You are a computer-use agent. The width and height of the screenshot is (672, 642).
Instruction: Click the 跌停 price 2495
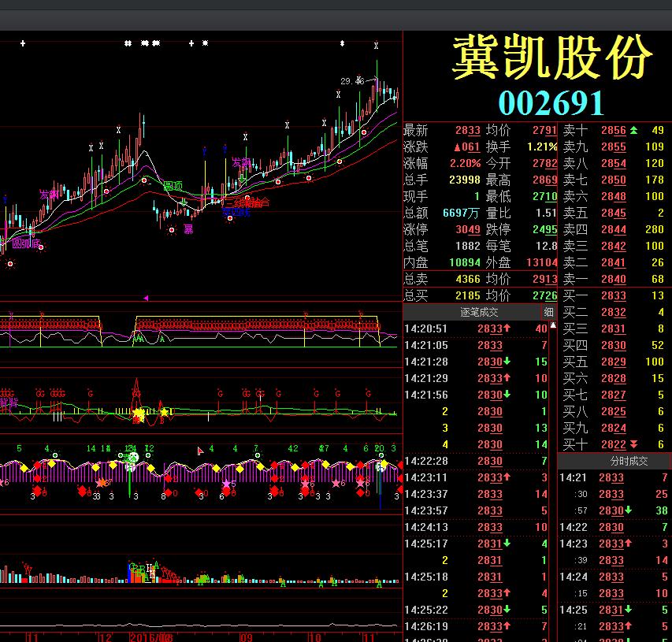pyautogui.click(x=544, y=230)
